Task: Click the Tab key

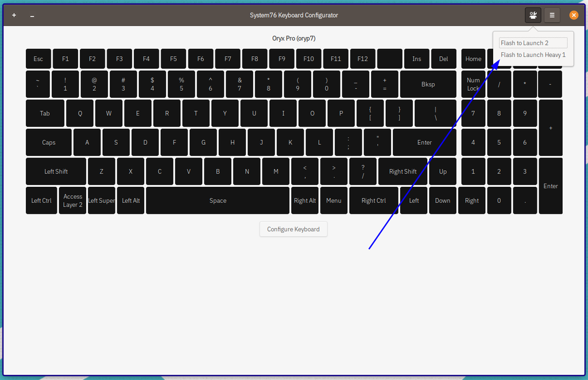Action: point(45,113)
